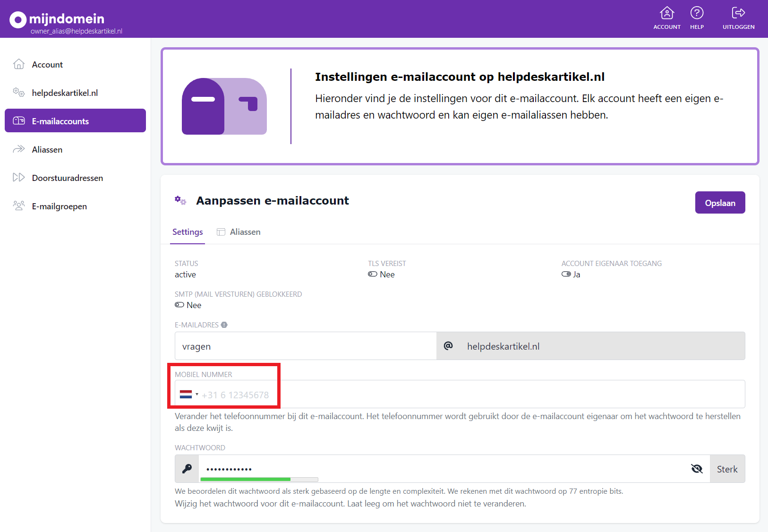
Task: Toggle the TLS vereist switch
Action: click(x=373, y=275)
